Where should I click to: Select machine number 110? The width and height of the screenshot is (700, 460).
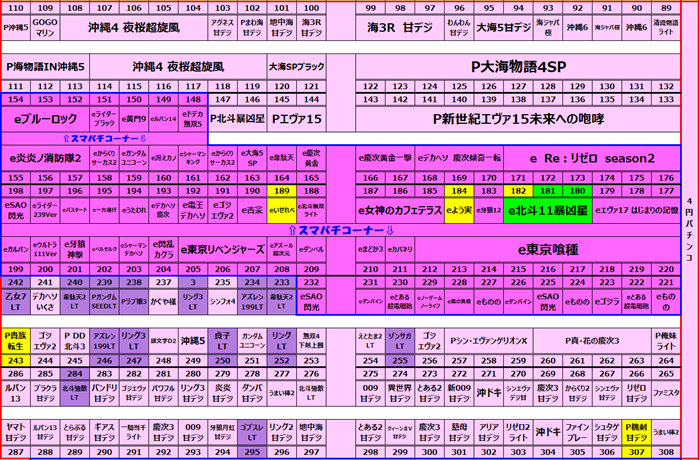click(16, 8)
